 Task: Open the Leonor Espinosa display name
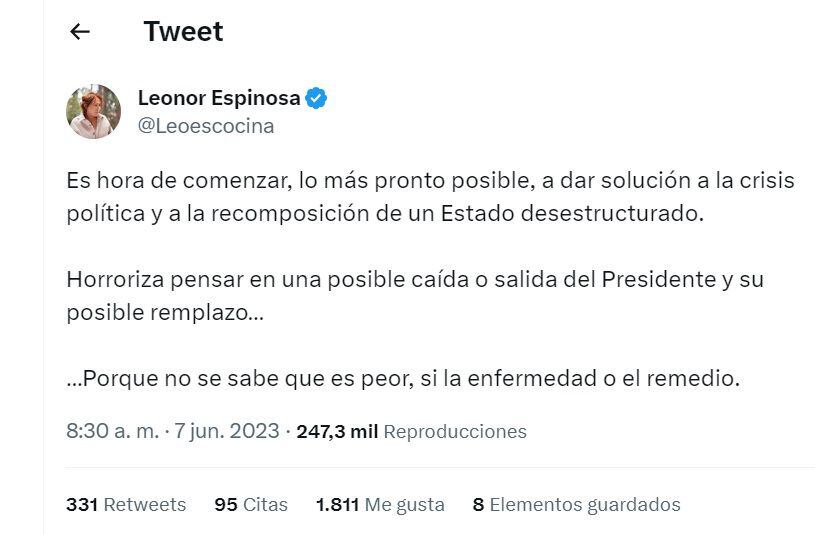[x=220, y=98]
